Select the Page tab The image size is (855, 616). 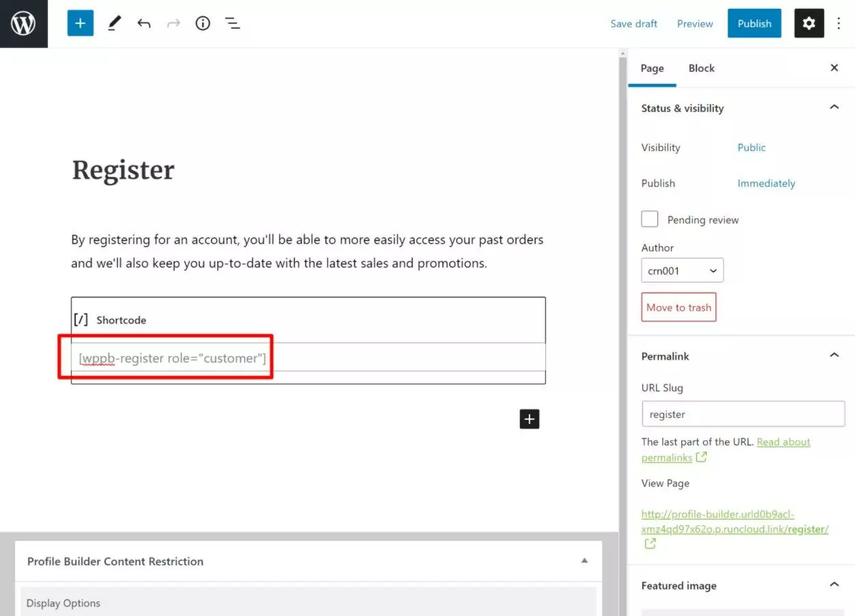652,68
